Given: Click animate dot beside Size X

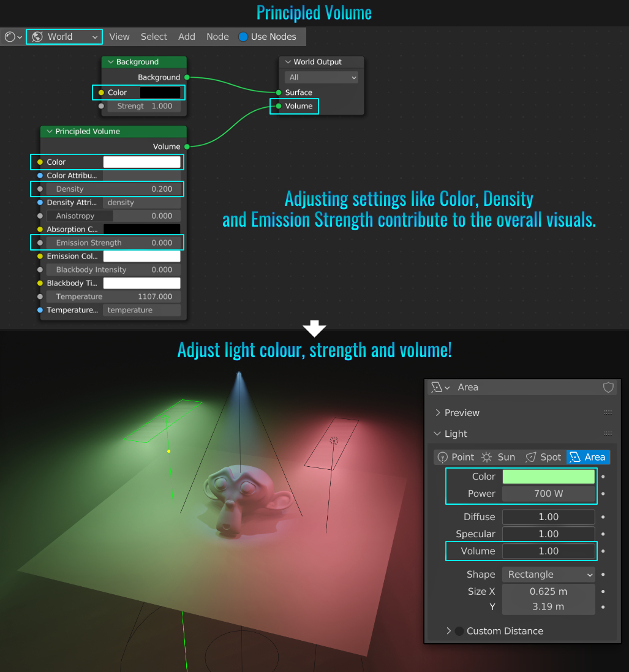Looking at the screenshot, I should coord(603,591).
